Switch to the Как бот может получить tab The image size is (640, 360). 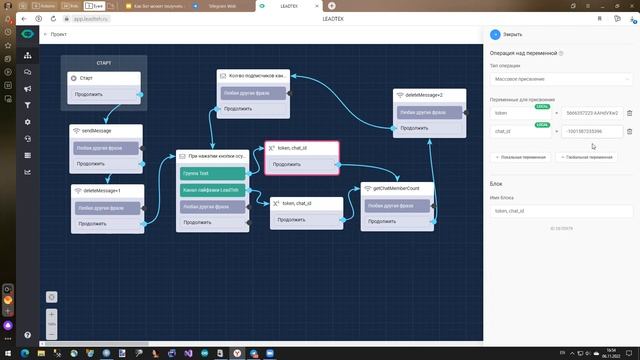pyautogui.click(x=155, y=6)
